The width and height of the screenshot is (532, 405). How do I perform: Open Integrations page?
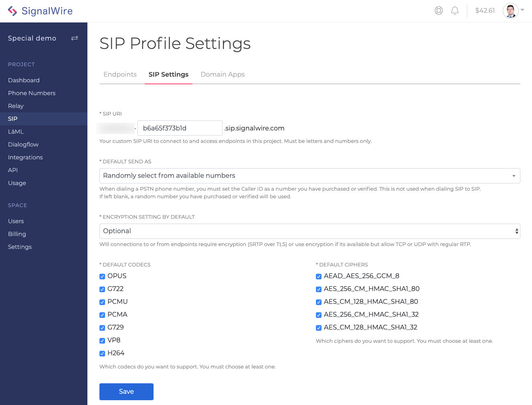coord(25,157)
